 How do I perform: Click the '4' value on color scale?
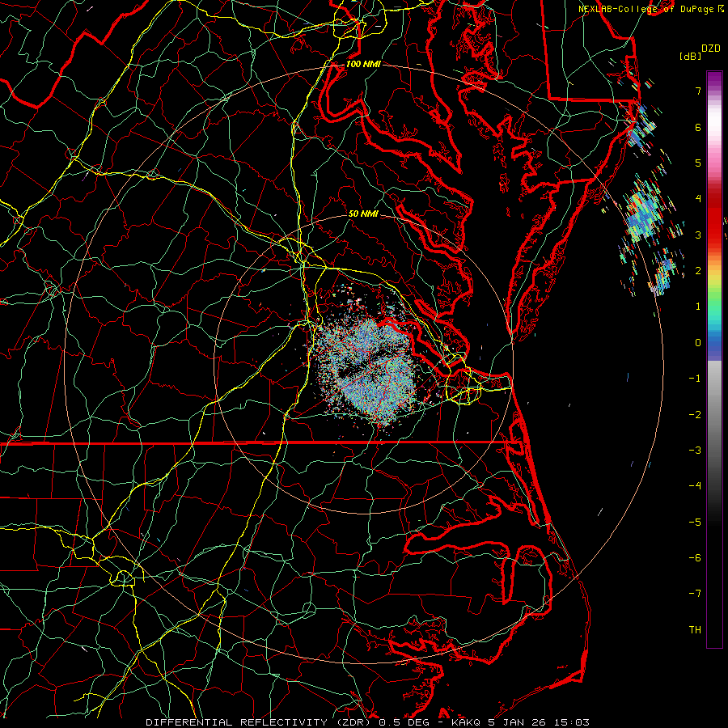point(698,199)
